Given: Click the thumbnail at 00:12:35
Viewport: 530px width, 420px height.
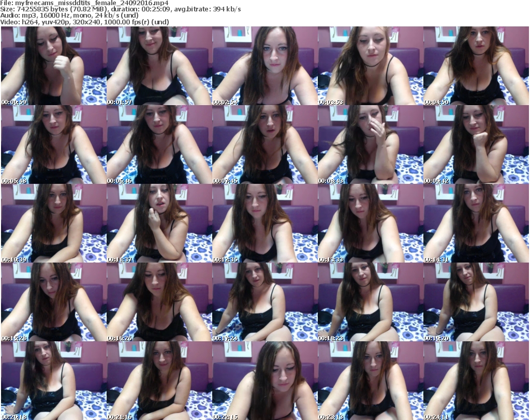Looking at the screenshot, I should [x=264, y=223].
